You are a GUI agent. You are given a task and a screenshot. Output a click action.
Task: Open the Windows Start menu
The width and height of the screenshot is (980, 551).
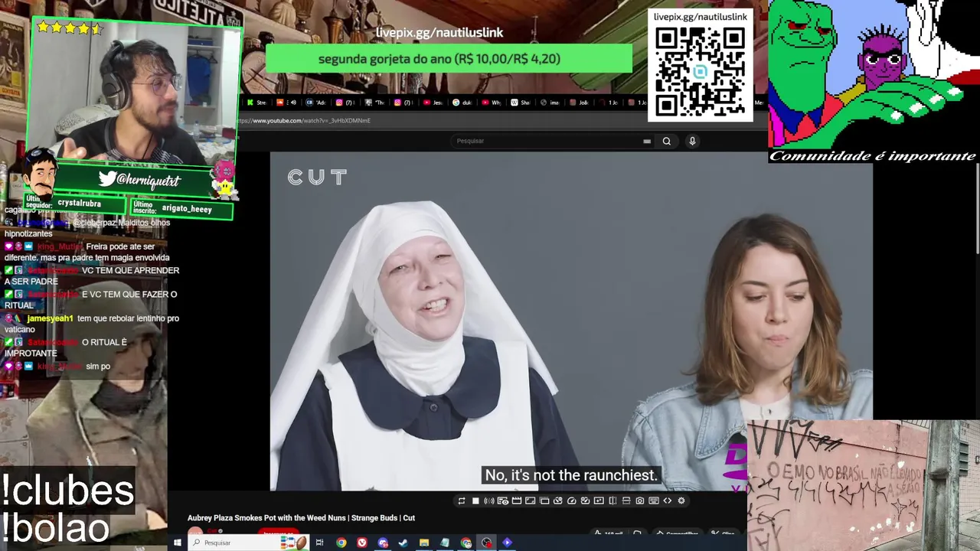[178, 543]
